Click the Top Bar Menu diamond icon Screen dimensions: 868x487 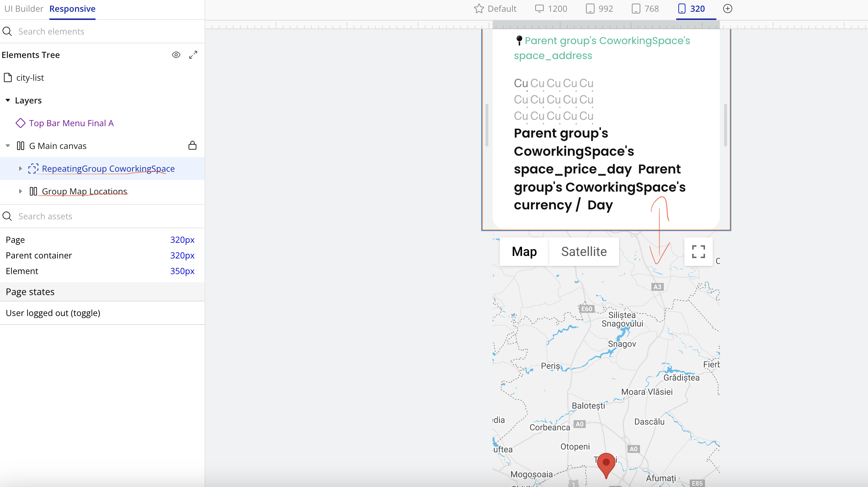pos(21,123)
